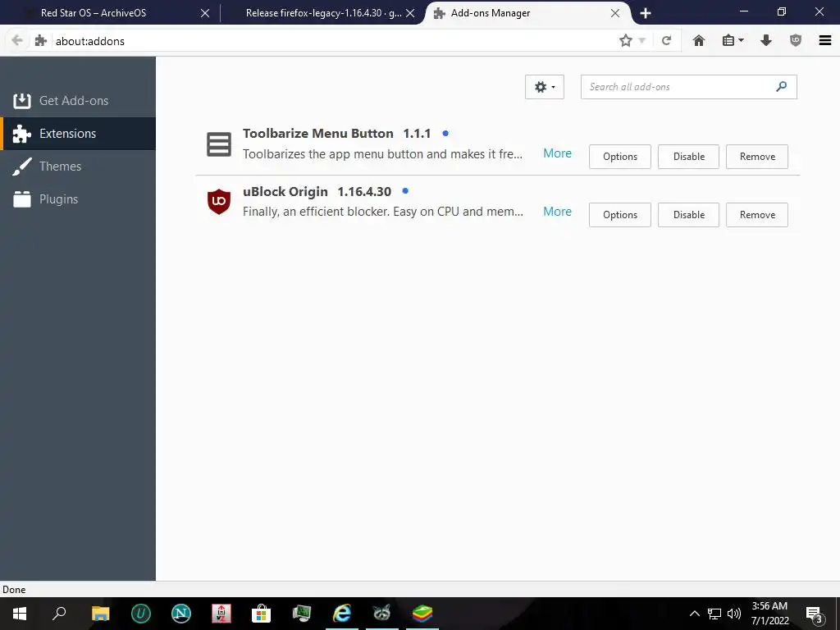Open Options for Toolbarize Menu Button
The height and width of the screenshot is (630, 840).
[x=620, y=157]
